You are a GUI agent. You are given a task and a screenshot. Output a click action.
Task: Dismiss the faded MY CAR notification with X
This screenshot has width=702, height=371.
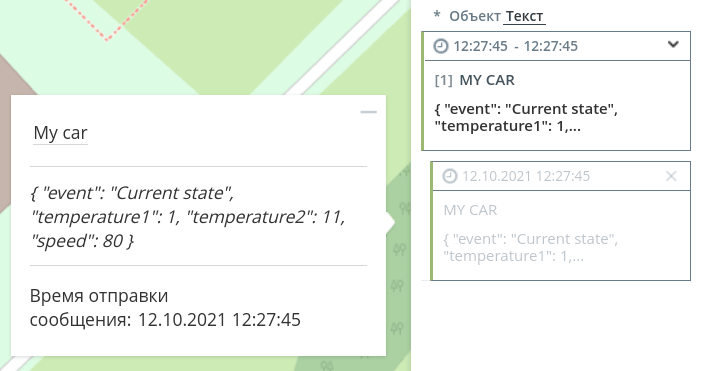[x=671, y=176]
